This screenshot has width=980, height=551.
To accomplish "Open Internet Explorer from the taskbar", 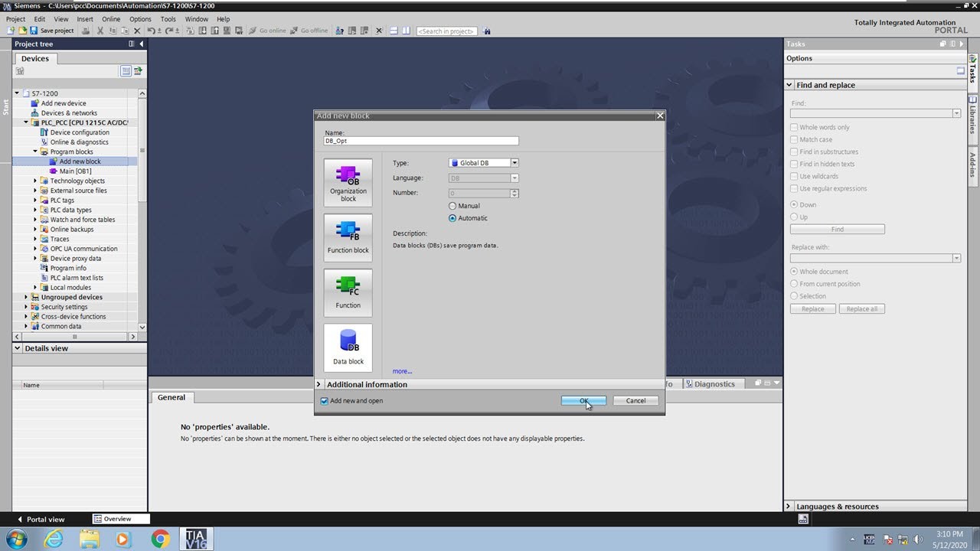I will pyautogui.click(x=54, y=539).
